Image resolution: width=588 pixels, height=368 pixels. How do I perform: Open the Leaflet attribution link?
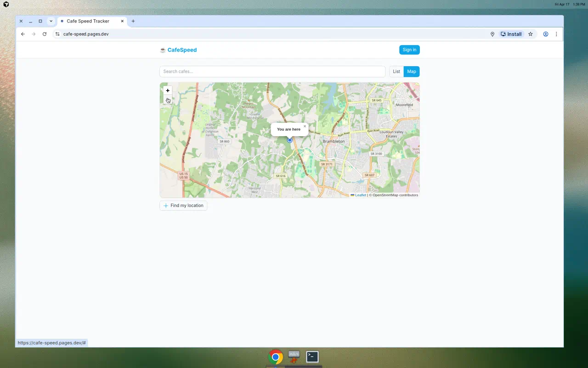coord(360,195)
